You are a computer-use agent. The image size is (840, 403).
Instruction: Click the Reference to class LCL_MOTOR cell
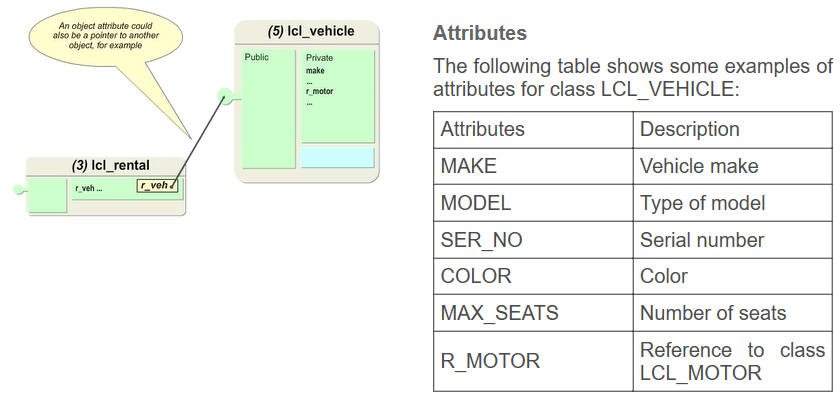[732, 361]
